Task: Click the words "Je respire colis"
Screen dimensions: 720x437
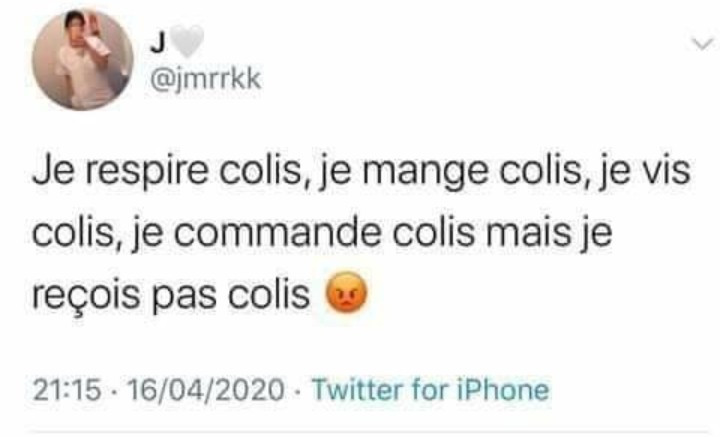Action: (166, 171)
